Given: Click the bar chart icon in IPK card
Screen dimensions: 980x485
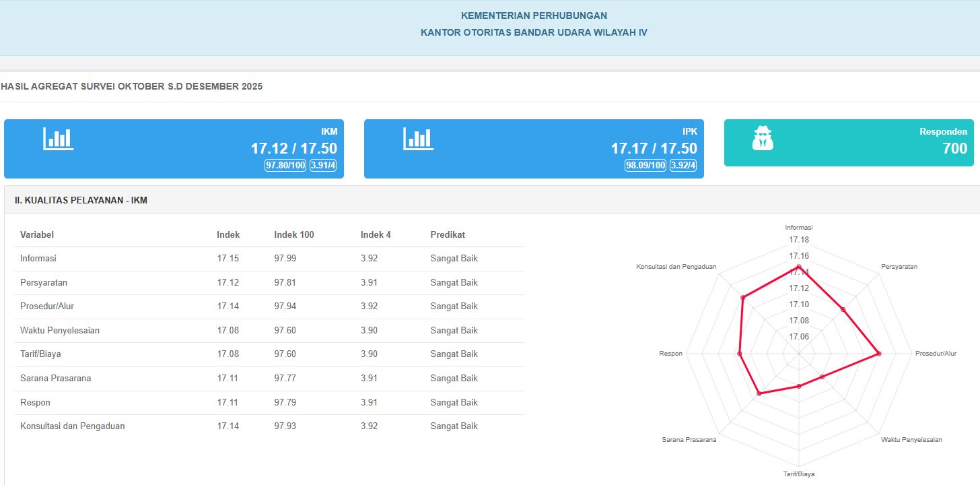Looking at the screenshot, I should coord(418,139).
